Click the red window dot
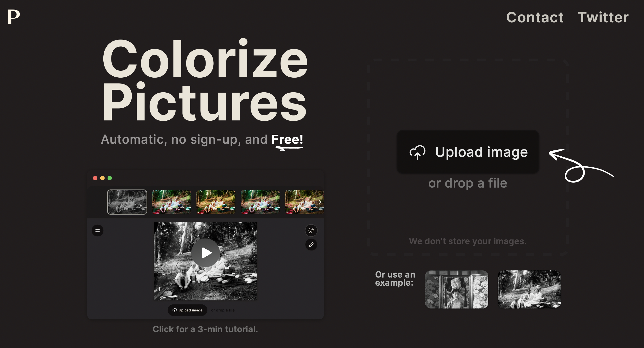Image resolution: width=644 pixels, height=348 pixels. coord(95,178)
